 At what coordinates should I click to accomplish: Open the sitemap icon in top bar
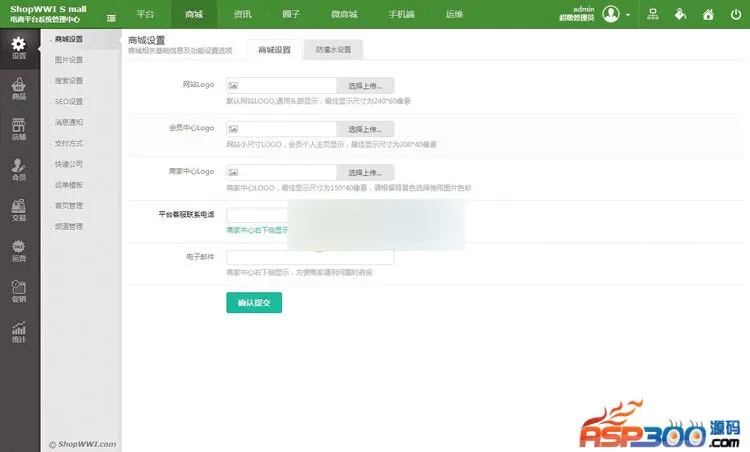click(x=653, y=14)
